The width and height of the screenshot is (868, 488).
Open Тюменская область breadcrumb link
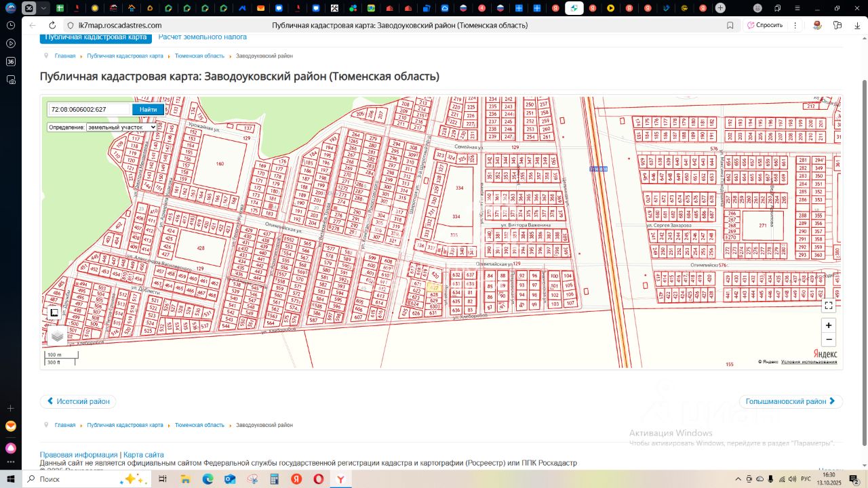tap(199, 56)
